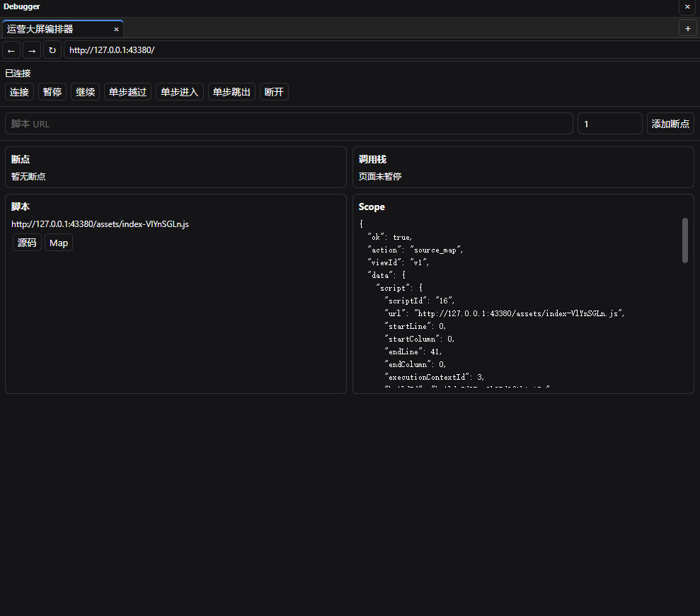Viewport: 700px width, 616px height.
Task: Click the 调用栈 panel heading
Action: 372,159
